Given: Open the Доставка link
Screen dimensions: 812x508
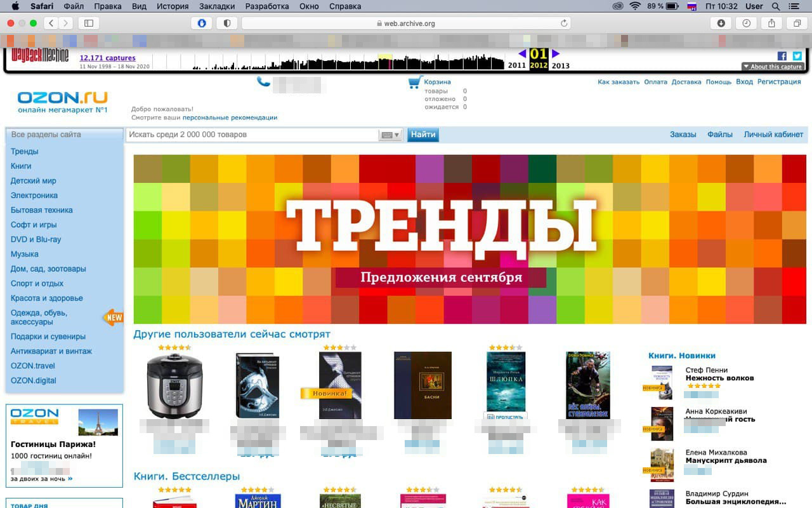Looking at the screenshot, I should tap(686, 82).
